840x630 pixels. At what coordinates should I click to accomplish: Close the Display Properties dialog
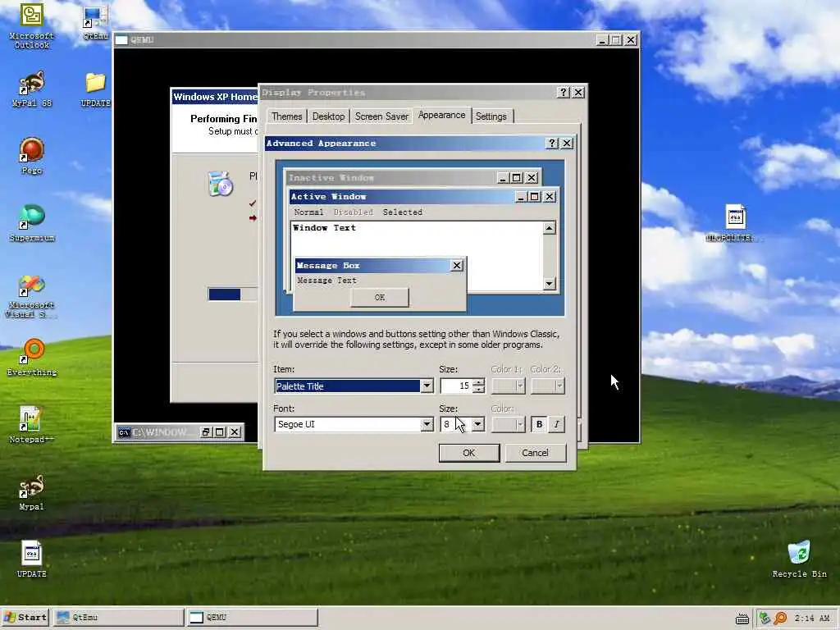tap(578, 92)
